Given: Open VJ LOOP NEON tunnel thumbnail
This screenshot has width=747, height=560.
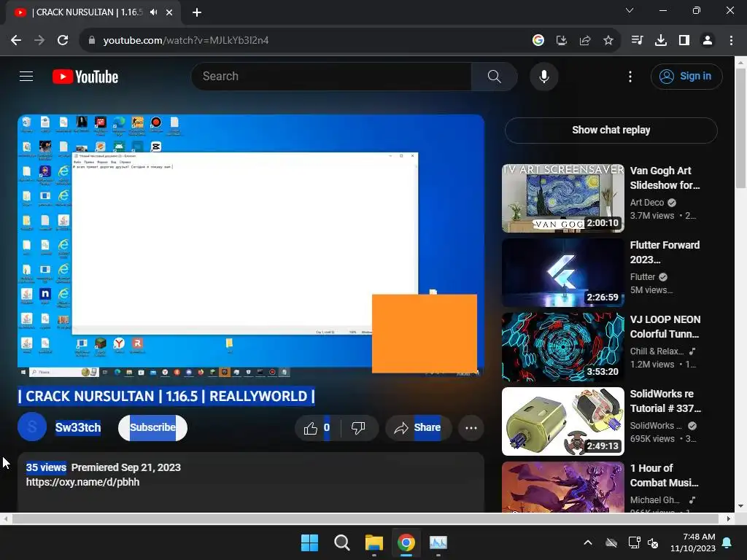Looking at the screenshot, I should 562,346.
